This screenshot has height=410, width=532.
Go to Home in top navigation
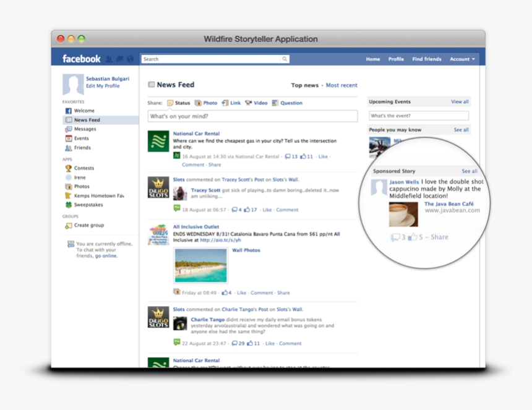tap(373, 59)
